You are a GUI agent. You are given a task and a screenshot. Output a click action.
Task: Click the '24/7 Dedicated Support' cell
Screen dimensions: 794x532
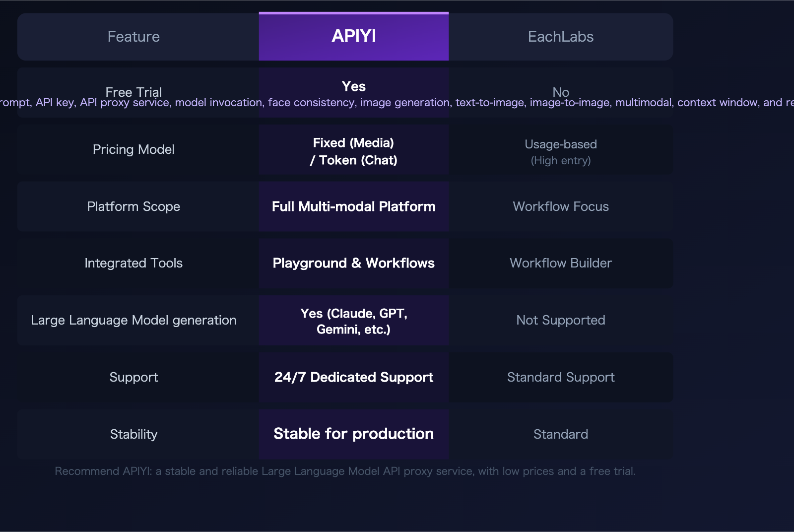tap(353, 377)
